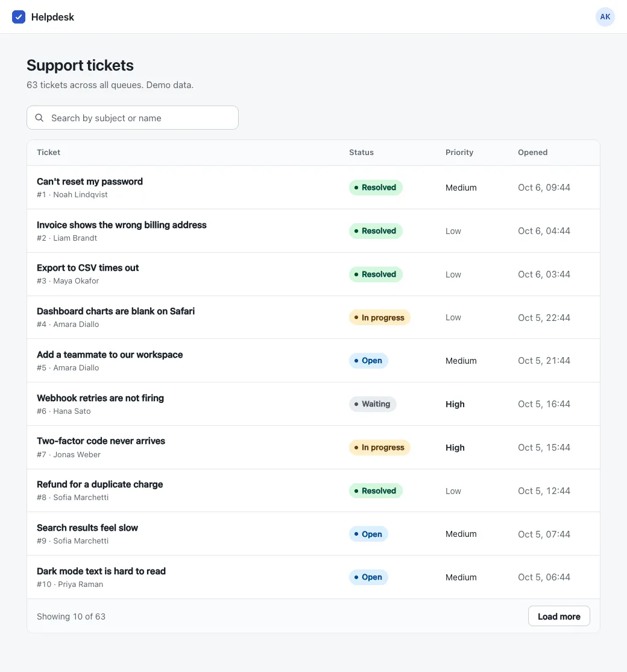Click the Priority column header
This screenshot has height=672, width=627.
click(x=459, y=153)
